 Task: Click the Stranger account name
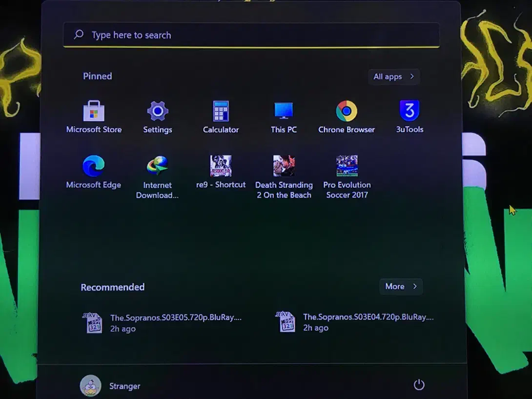point(124,386)
